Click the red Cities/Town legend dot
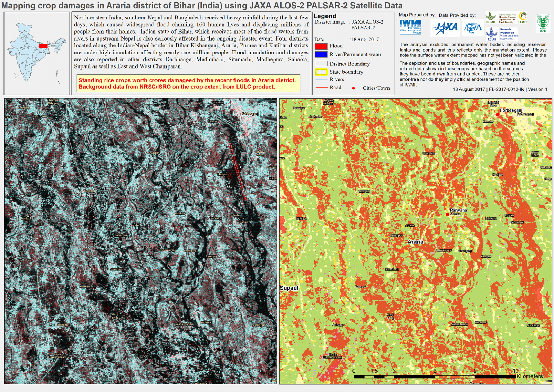Image resolution: width=554 pixels, height=392 pixels. (x=354, y=88)
